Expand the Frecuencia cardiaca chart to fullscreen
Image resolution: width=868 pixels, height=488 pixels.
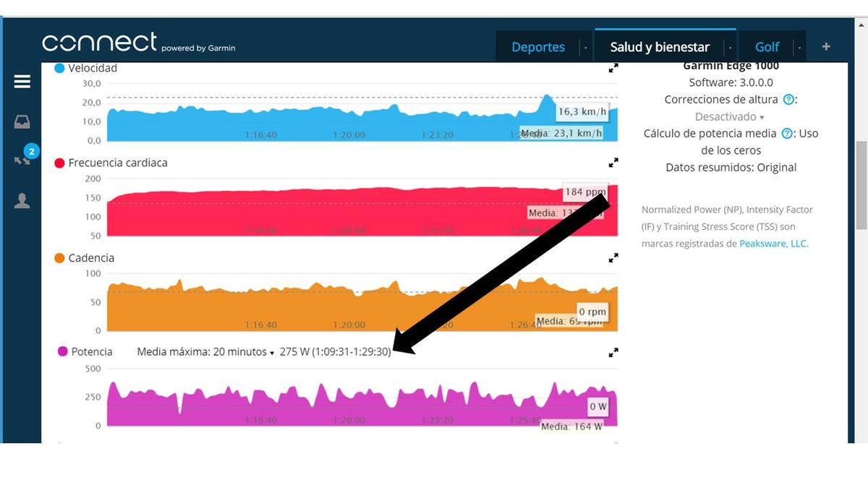click(613, 163)
